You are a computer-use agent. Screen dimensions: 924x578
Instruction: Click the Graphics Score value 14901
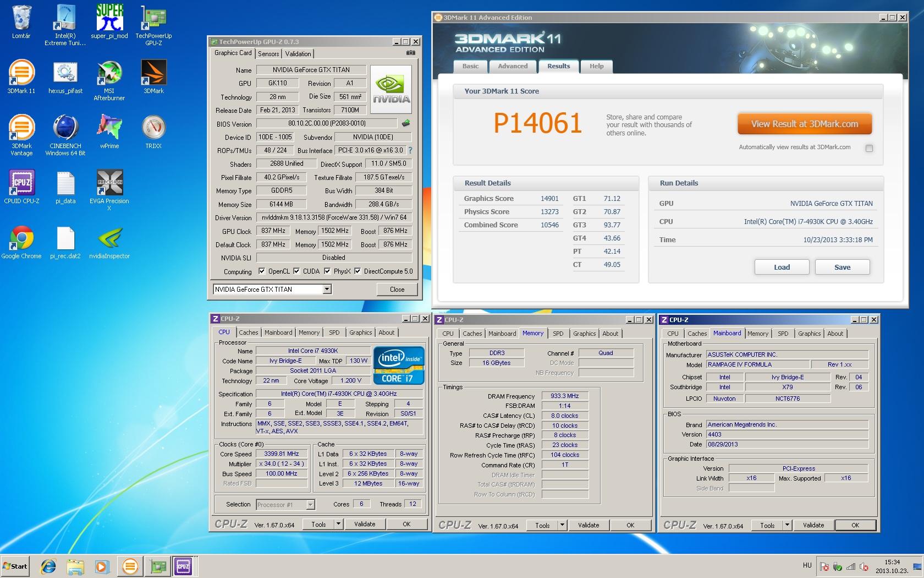(549, 199)
